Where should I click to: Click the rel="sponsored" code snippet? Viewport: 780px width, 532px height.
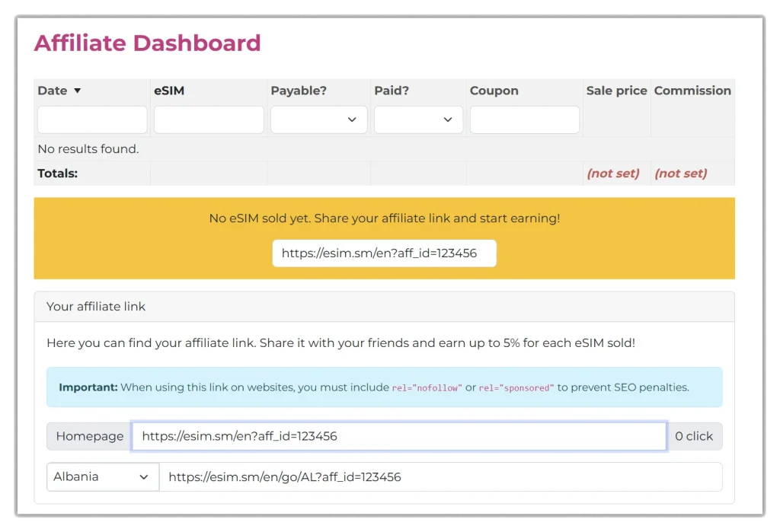click(516, 388)
